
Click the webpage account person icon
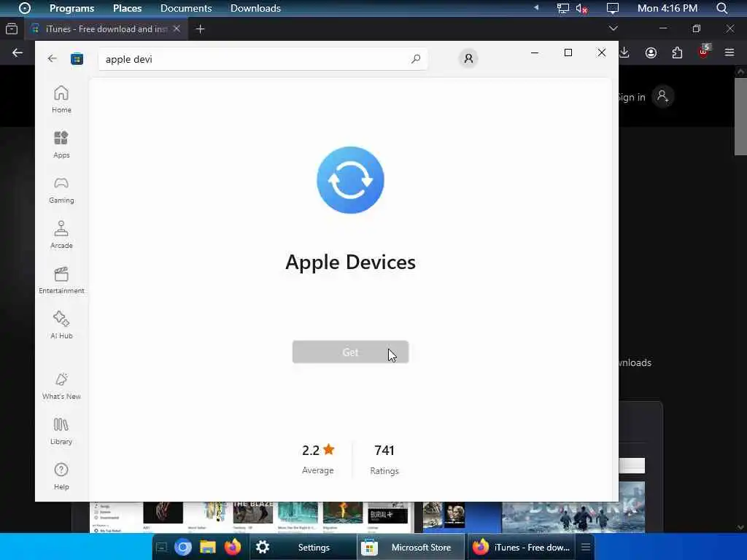tap(662, 96)
